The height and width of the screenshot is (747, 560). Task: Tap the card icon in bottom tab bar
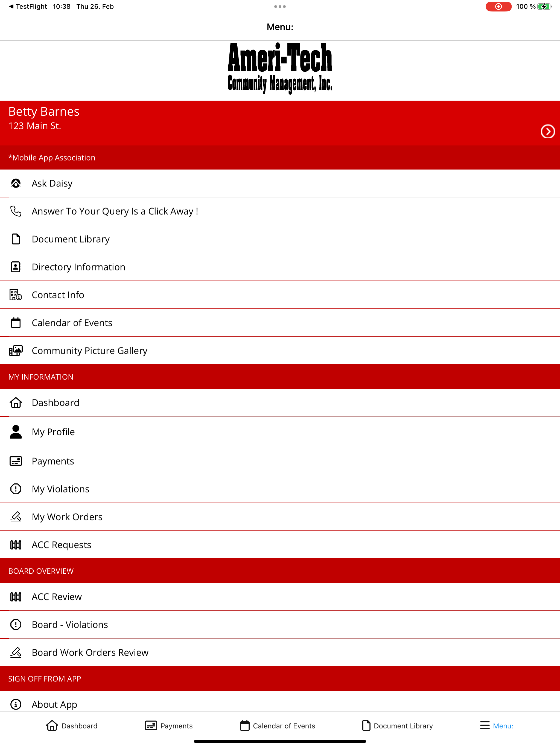click(151, 725)
